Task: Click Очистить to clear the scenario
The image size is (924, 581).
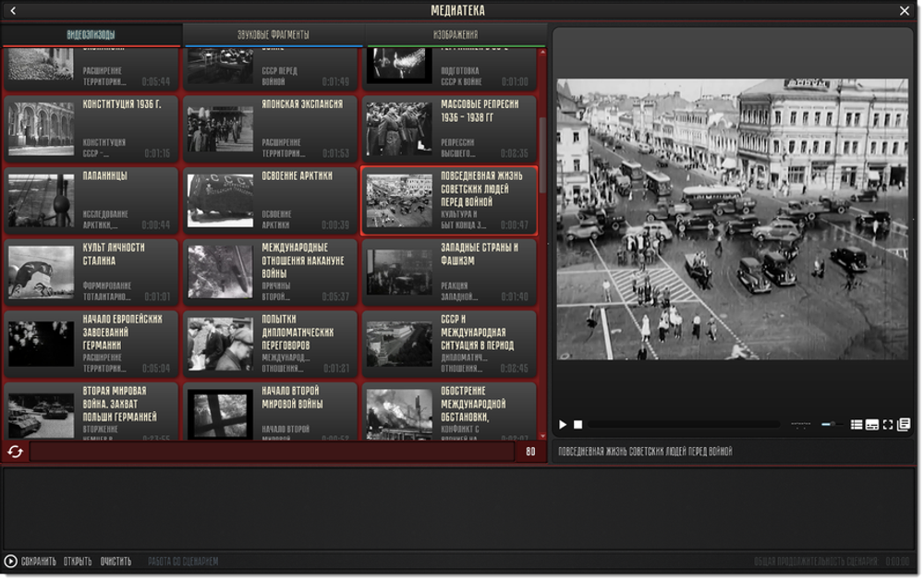Action: pos(115,562)
